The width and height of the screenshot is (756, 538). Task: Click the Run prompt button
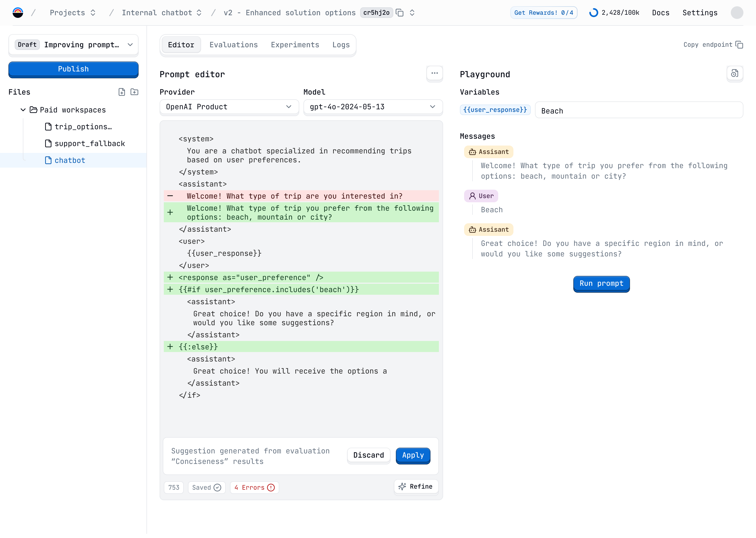tap(601, 284)
